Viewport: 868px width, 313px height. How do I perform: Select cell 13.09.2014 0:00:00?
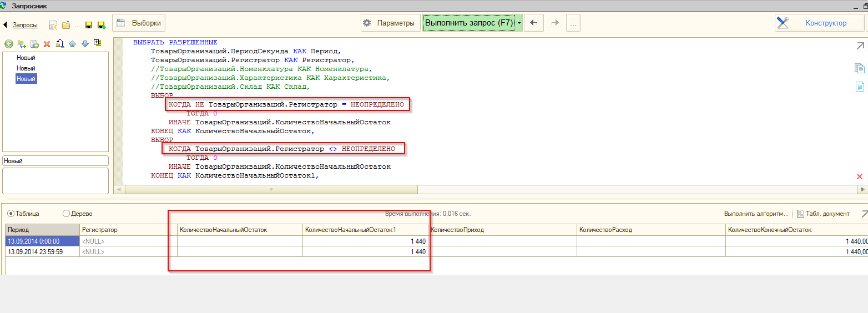[42, 241]
